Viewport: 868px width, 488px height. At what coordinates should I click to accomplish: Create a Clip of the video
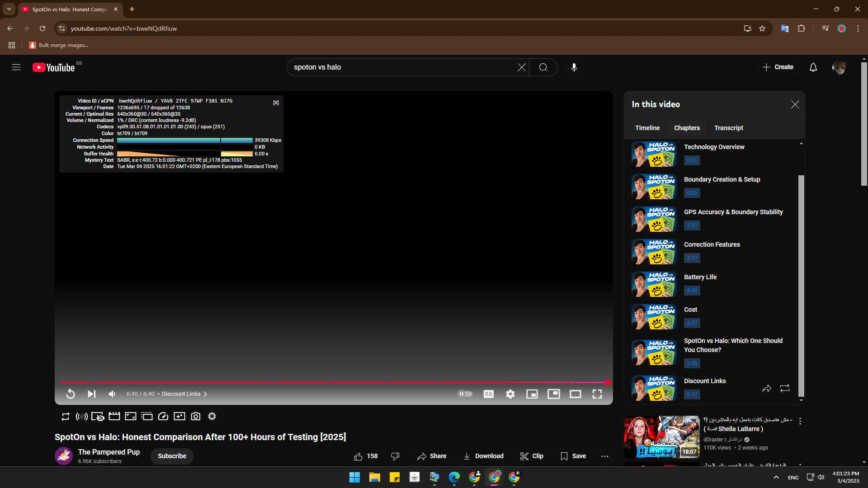pyautogui.click(x=532, y=456)
